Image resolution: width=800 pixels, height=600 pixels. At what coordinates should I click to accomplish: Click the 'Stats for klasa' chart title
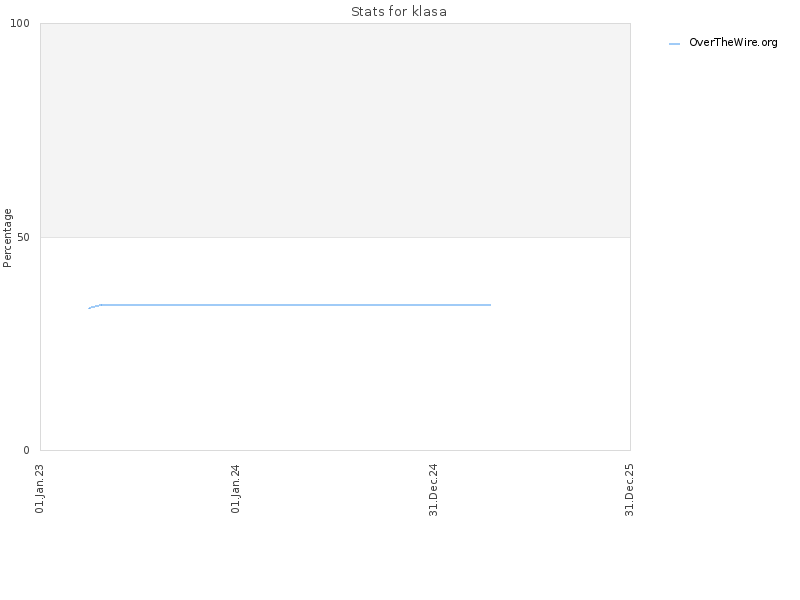[x=399, y=12]
